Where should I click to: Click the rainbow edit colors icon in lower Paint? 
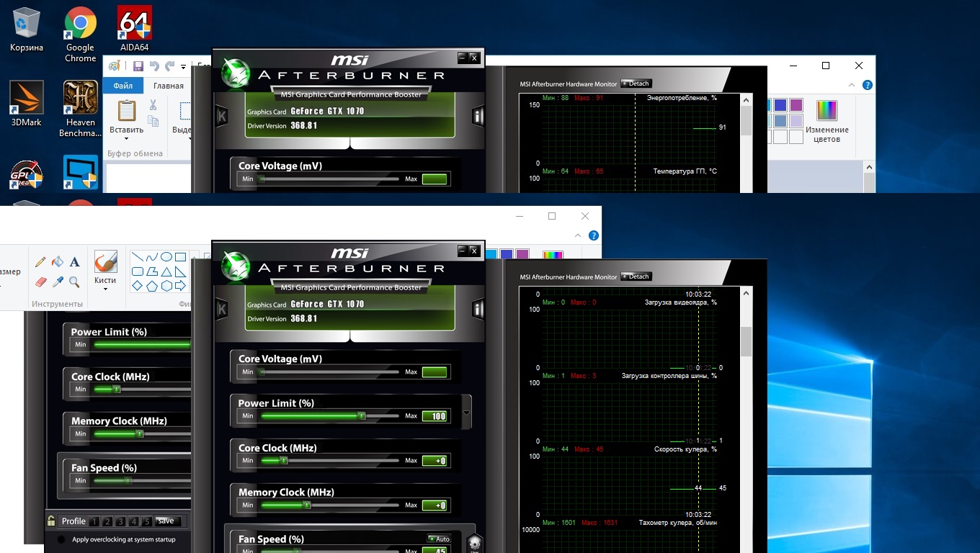(553, 255)
